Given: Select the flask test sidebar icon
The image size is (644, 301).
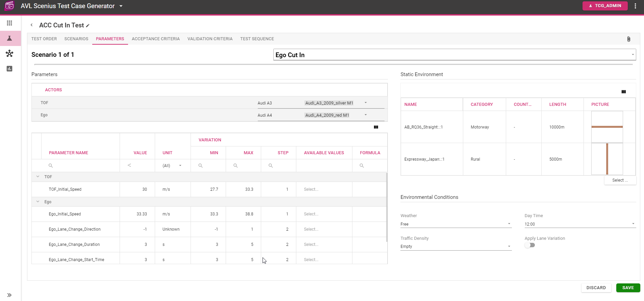Looking at the screenshot, I should point(9,38).
